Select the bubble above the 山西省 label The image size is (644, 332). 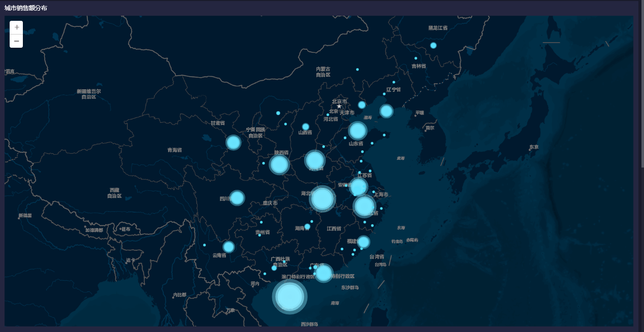(x=305, y=126)
